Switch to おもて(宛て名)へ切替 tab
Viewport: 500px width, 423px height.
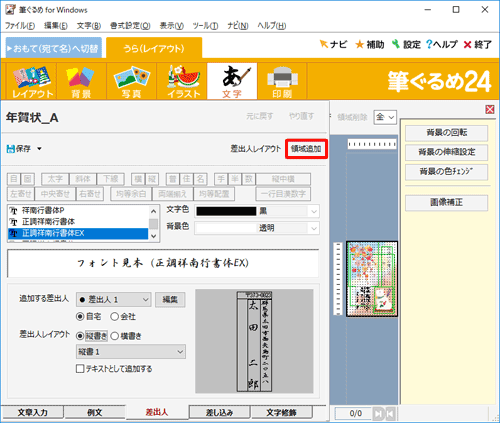point(54,49)
